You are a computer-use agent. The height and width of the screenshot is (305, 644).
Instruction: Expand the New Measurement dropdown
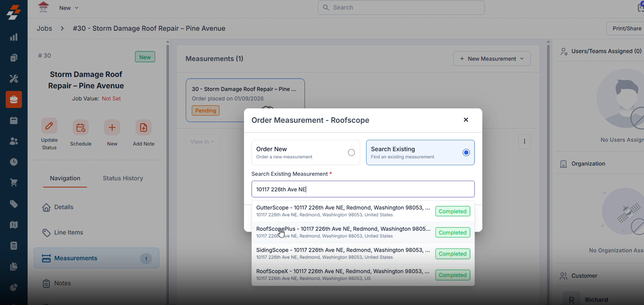[x=491, y=59]
